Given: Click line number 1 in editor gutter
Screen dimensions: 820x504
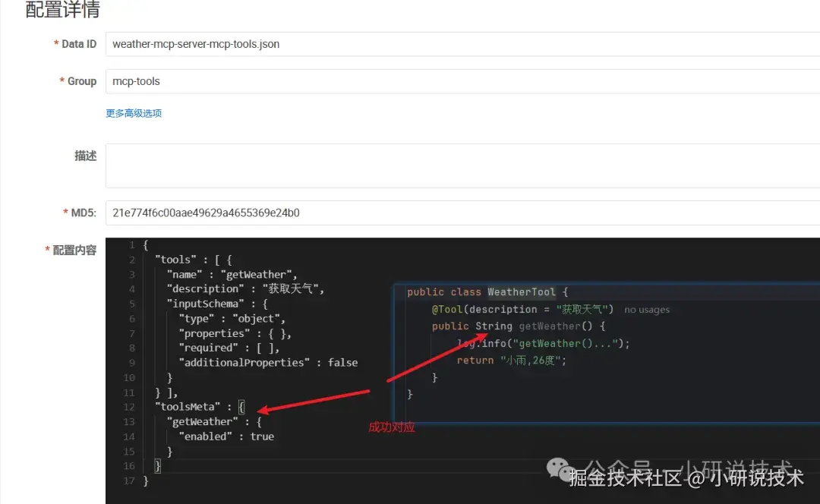Looking at the screenshot, I should click(132, 245).
